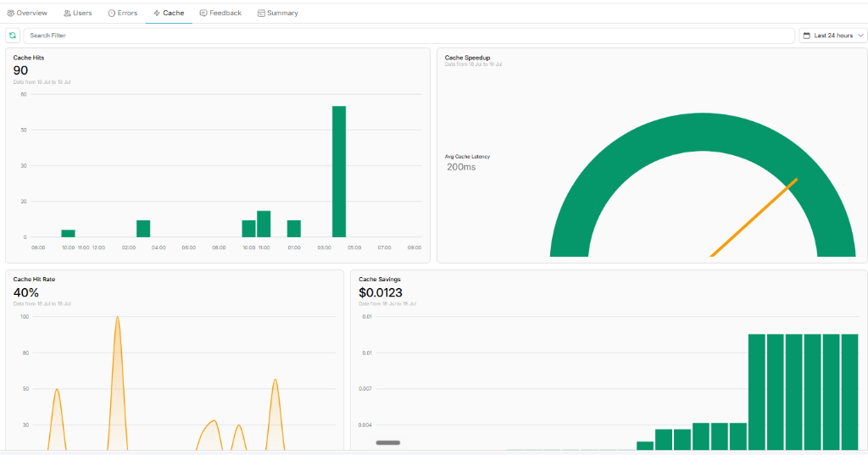
Task: Click the Summary tab icon
Action: [261, 13]
